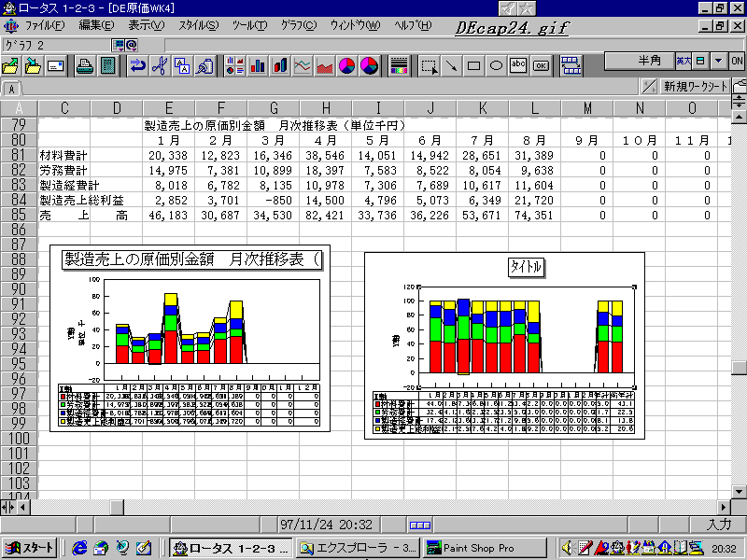Image resolution: width=747 pixels, height=560 pixels.
Task: Click the Print icon in toolbar
Action: click(x=84, y=65)
